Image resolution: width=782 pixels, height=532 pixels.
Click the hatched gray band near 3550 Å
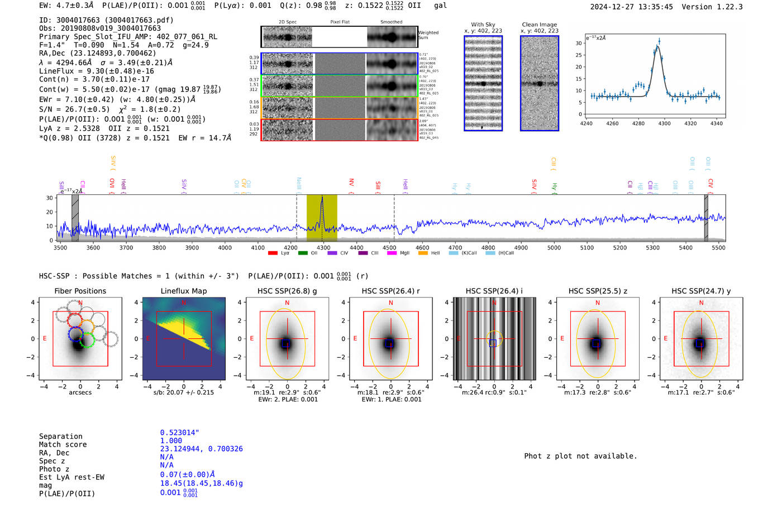click(75, 218)
